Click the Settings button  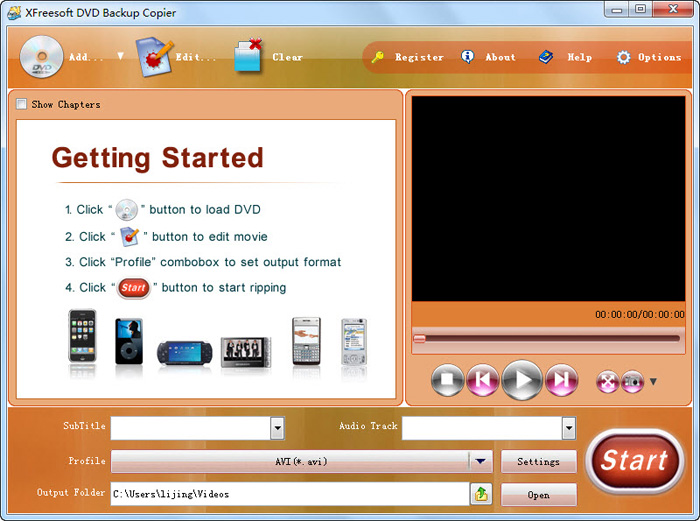(538, 462)
